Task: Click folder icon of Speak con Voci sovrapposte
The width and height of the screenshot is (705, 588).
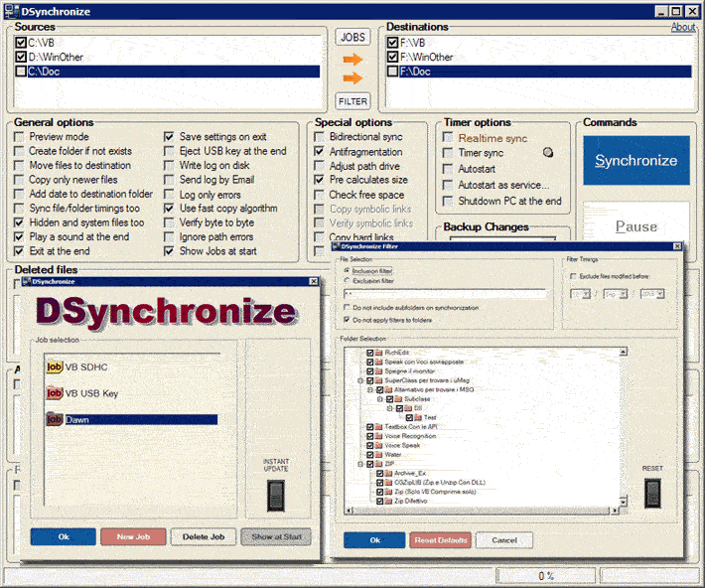Action: click(x=378, y=362)
